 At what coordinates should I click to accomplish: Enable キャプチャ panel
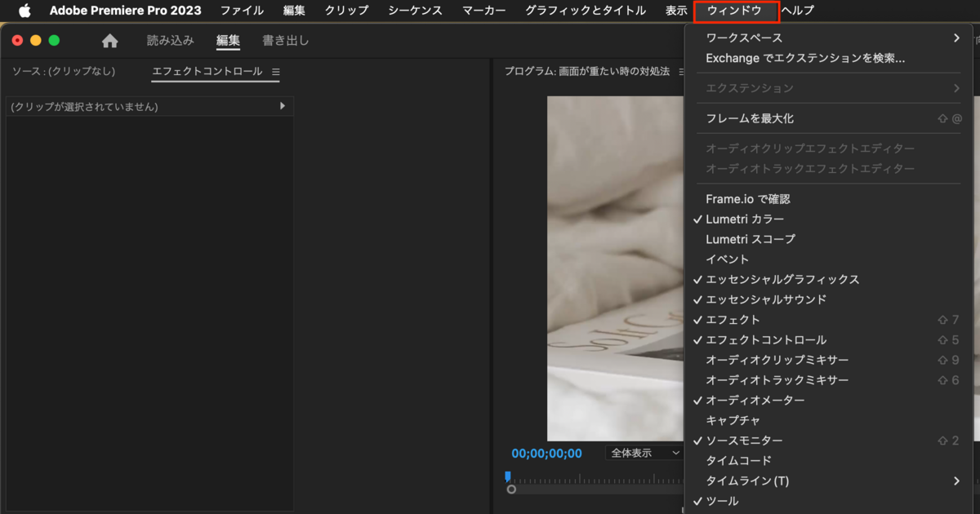click(829, 420)
